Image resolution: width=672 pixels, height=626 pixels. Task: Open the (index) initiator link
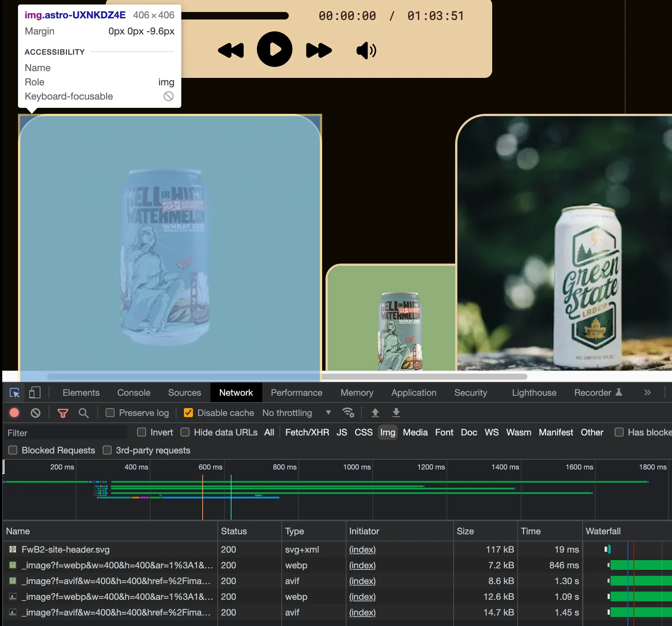[361, 549]
